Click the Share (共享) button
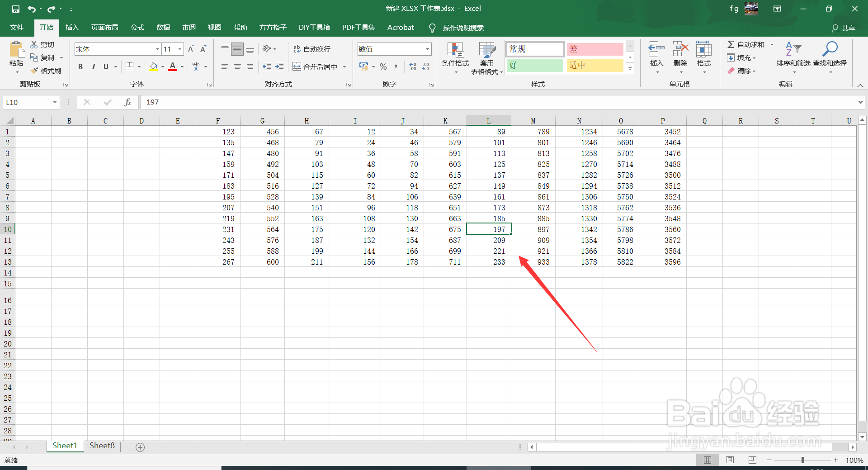The width and height of the screenshot is (868, 470). point(844,28)
